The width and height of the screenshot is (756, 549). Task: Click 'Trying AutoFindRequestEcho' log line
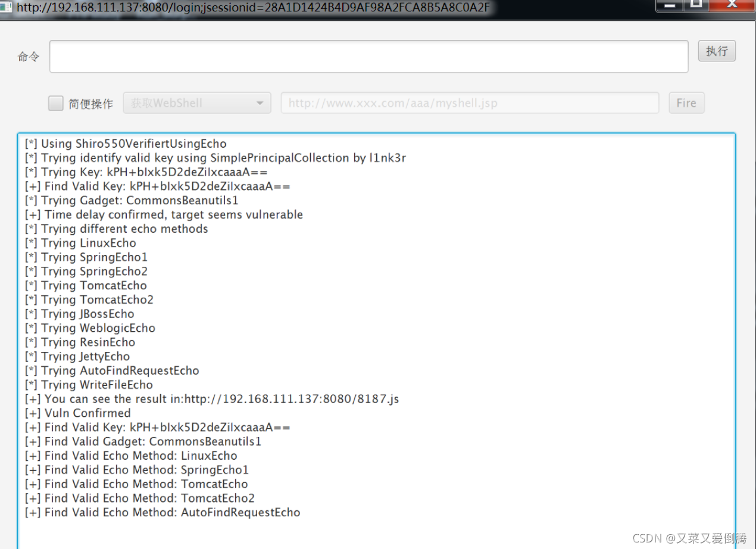point(112,370)
